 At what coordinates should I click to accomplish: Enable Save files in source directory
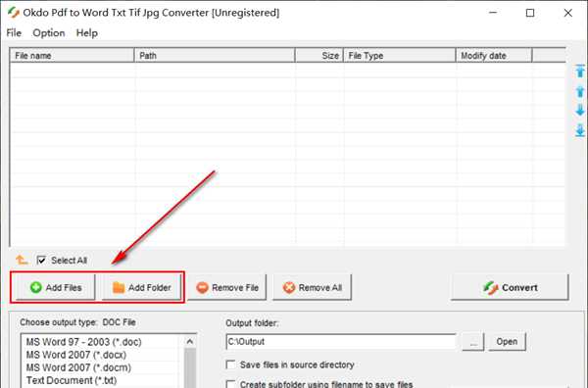tap(230, 364)
